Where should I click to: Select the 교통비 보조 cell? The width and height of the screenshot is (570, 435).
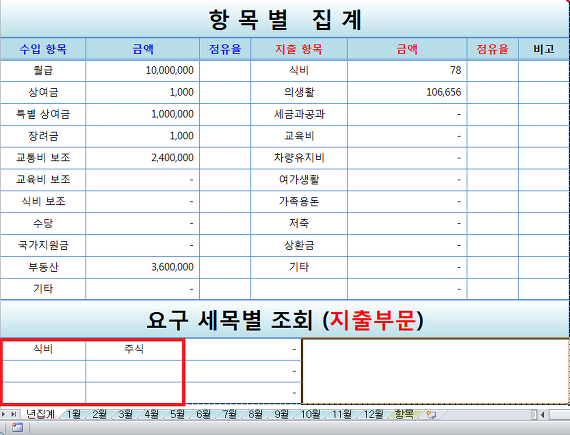tap(43, 158)
